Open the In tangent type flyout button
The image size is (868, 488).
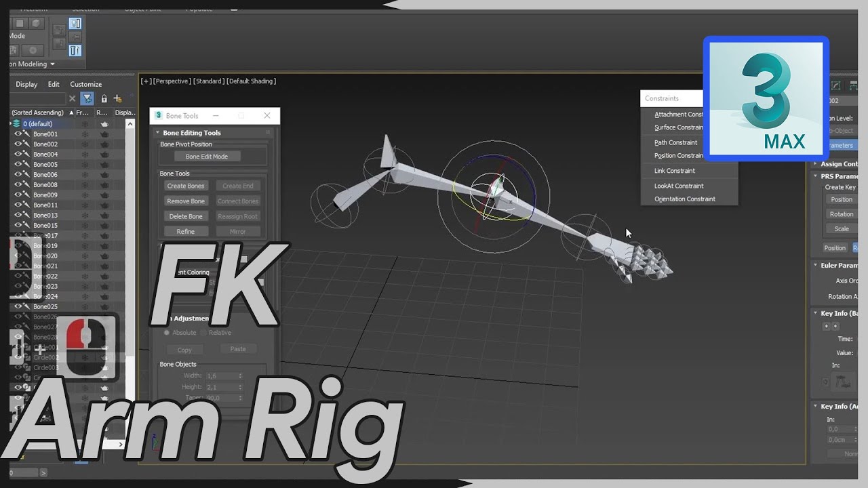844,383
